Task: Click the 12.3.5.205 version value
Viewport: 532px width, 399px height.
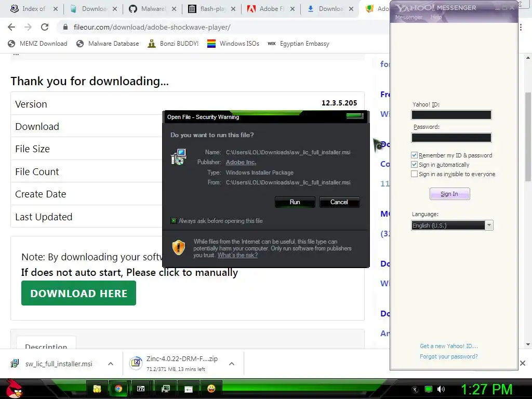Action: click(339, 103)
